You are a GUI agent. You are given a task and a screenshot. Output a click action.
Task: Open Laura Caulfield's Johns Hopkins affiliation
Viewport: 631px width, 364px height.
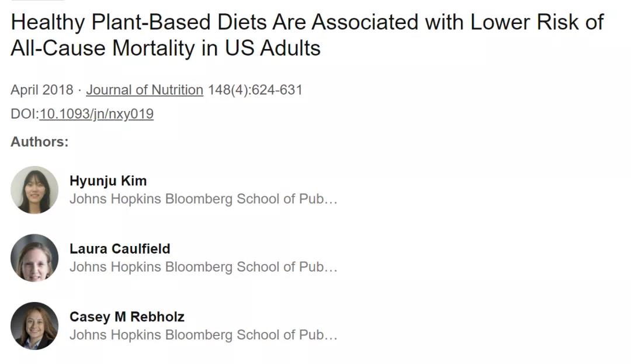[203, 266]
